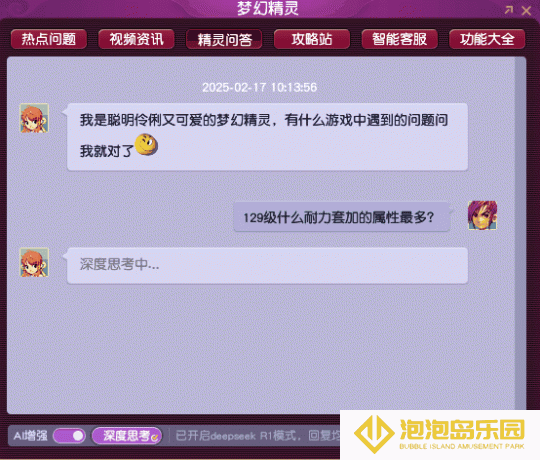
Task: Open the 功能大全 tab
Action: (487, 39)
